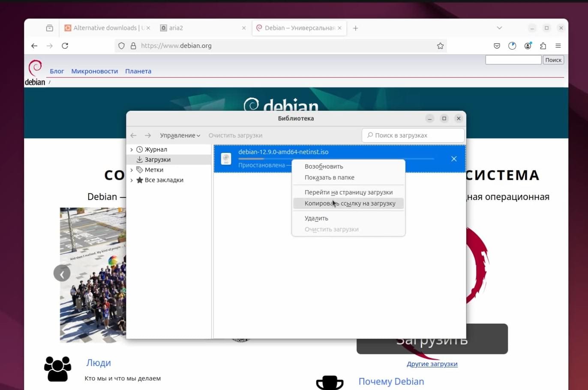
Task: Select Метки in the sidebar
Action: (154, 170)
